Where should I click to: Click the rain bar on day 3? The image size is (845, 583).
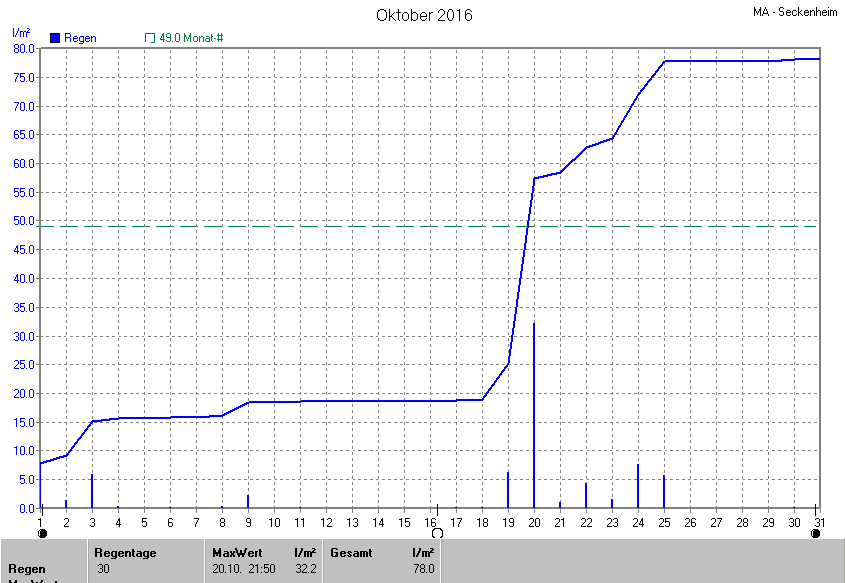coord(92,491)
